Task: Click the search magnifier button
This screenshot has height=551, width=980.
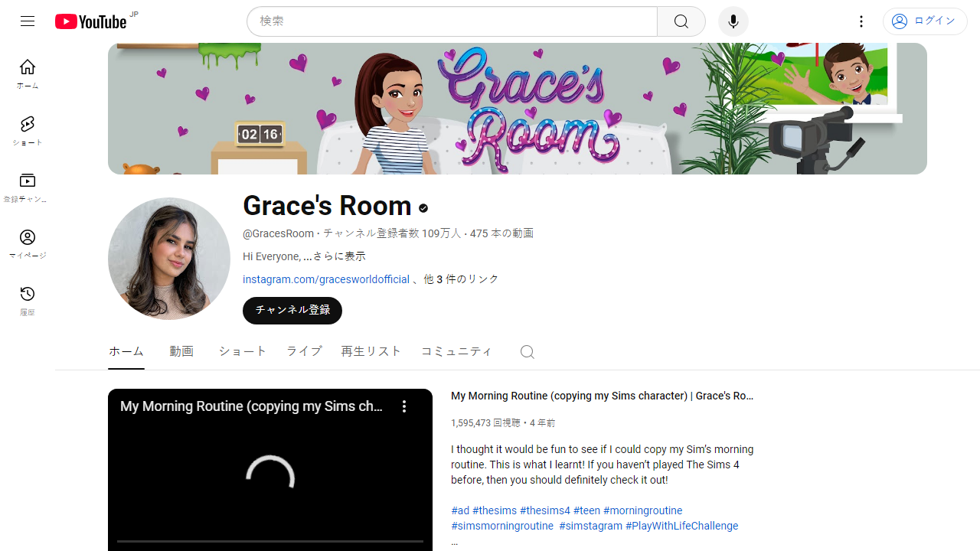Action: (681, 21)
